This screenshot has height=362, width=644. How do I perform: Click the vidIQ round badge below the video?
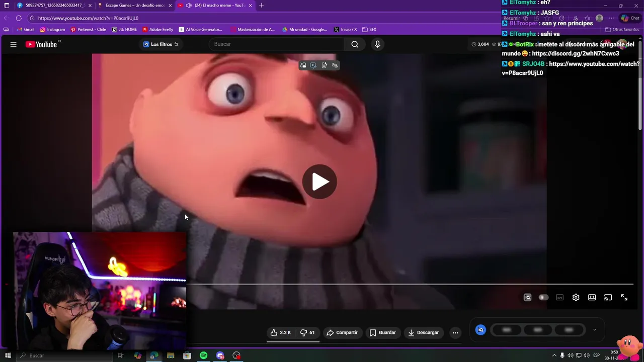coord(480,330)
